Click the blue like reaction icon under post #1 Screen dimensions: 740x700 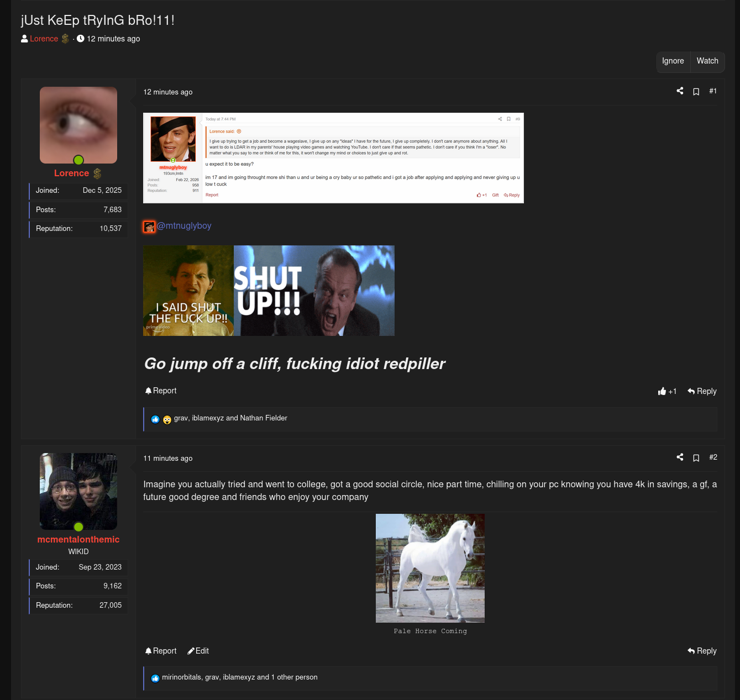click(x=155, y=419)
